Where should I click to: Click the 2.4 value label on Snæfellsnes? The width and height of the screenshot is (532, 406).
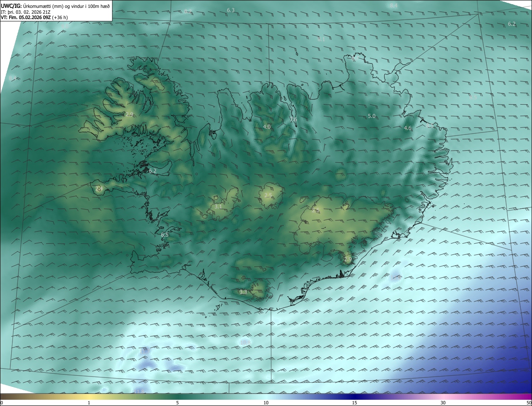tap(99, 189)
